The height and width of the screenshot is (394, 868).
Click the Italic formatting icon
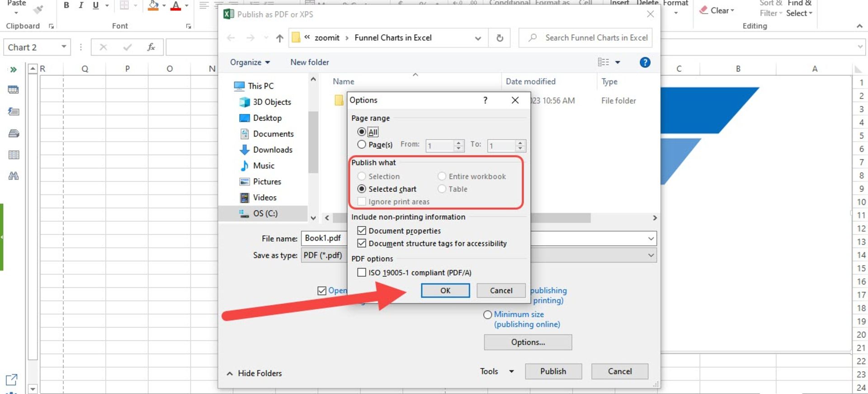point(80,5)
